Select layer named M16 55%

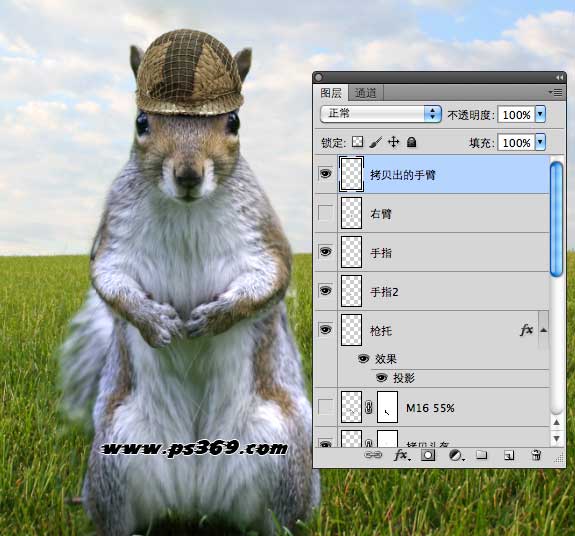(x=430, y=408)
